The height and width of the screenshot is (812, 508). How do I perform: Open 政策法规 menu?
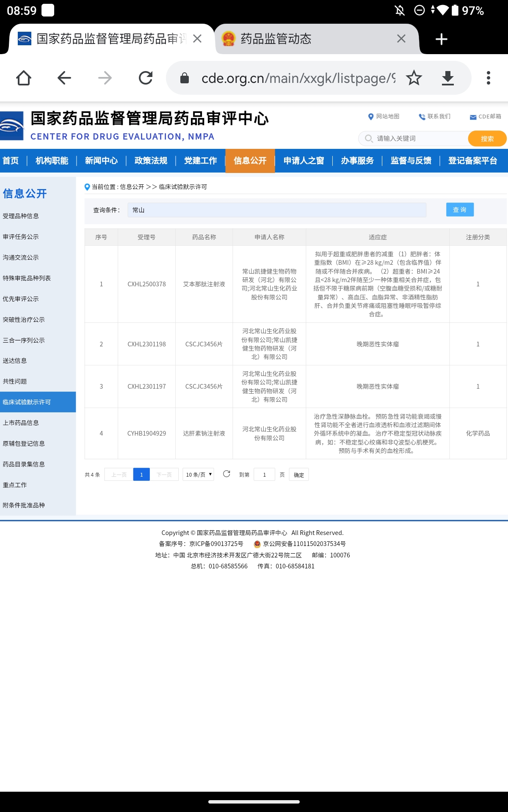point(151,161)
